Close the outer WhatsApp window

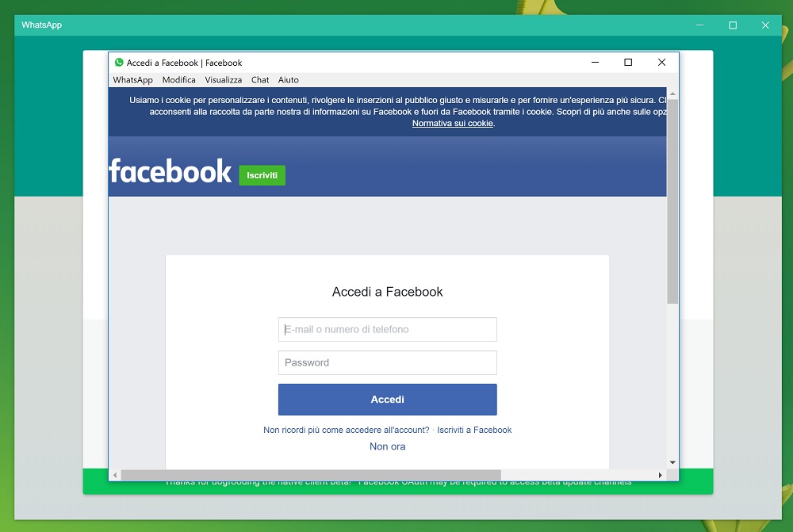766,25
